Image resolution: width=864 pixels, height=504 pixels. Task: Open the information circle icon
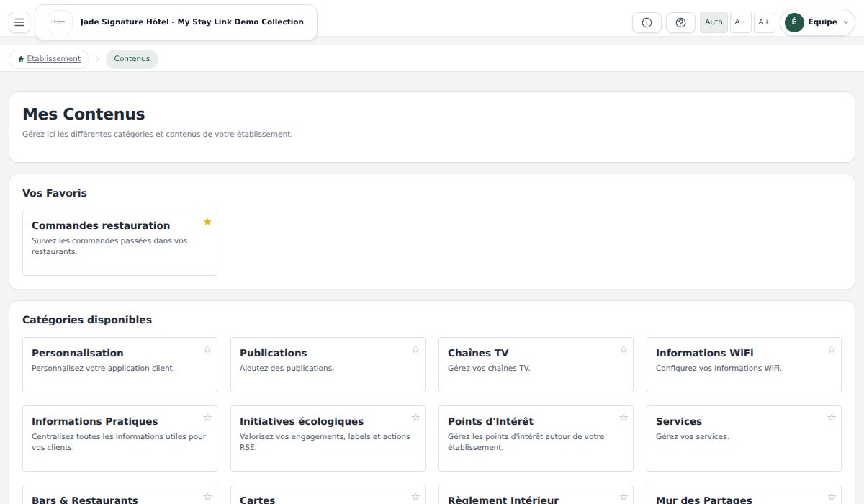click(647, 22)
